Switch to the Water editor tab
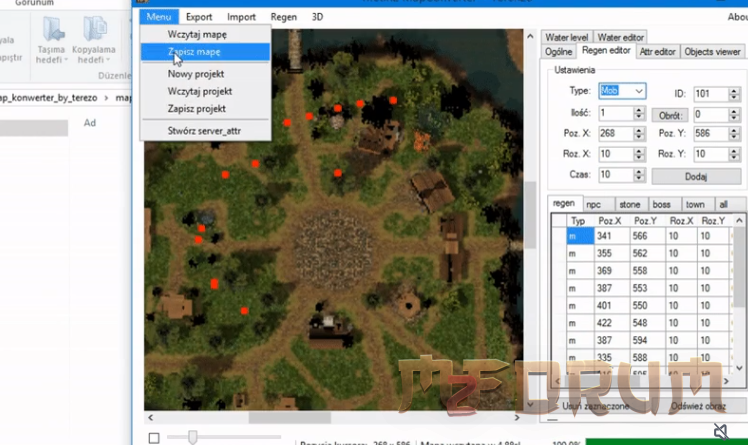The image size is (748, 445). coord(621,37)
